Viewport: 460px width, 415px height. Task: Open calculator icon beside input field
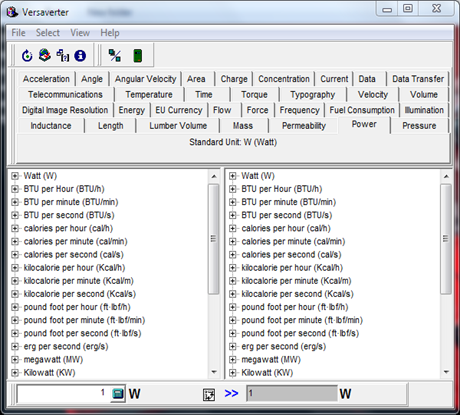(x=118, y=394)
